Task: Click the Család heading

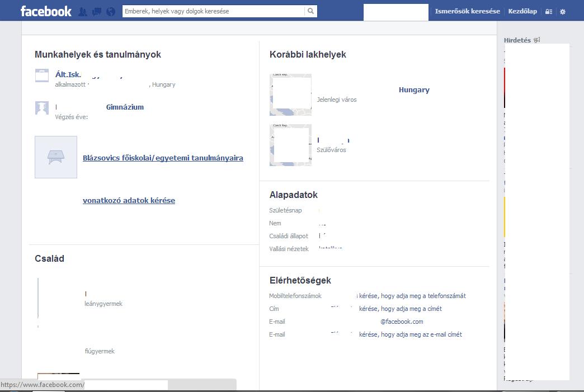Action: point(50,258)
